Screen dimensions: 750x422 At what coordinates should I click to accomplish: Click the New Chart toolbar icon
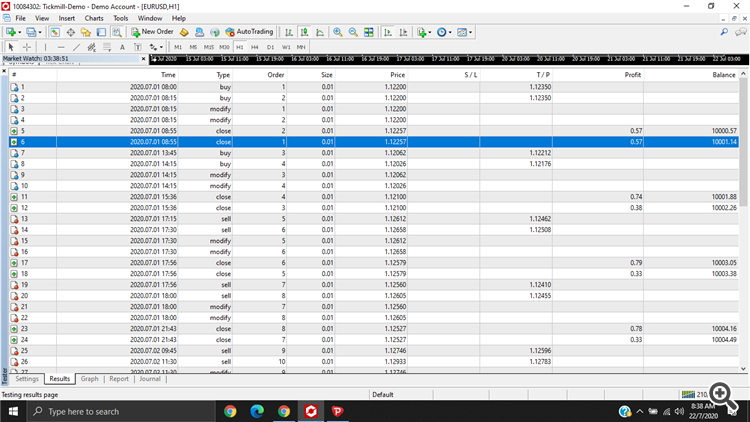click(x=11, y=32)
